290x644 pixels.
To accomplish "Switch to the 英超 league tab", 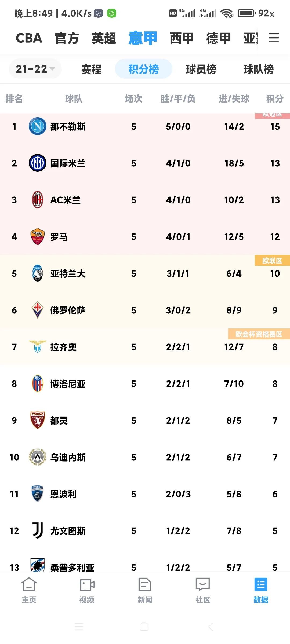I will point(104,38).
